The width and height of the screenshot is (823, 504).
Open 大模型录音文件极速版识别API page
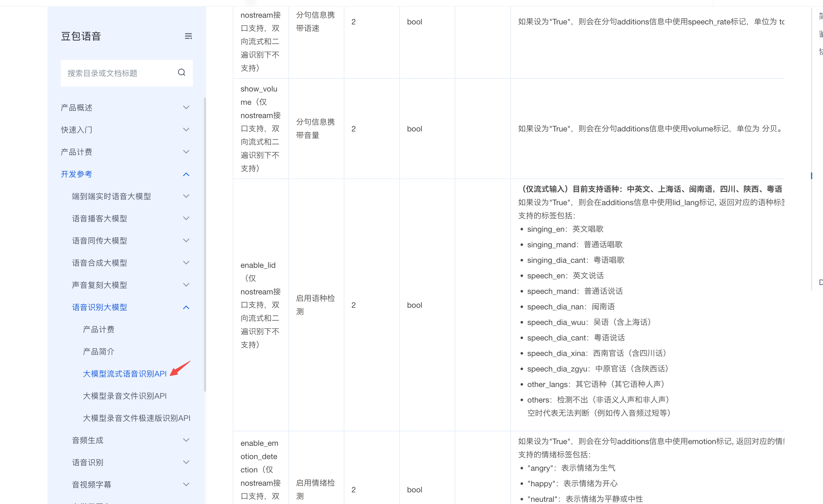137,418
